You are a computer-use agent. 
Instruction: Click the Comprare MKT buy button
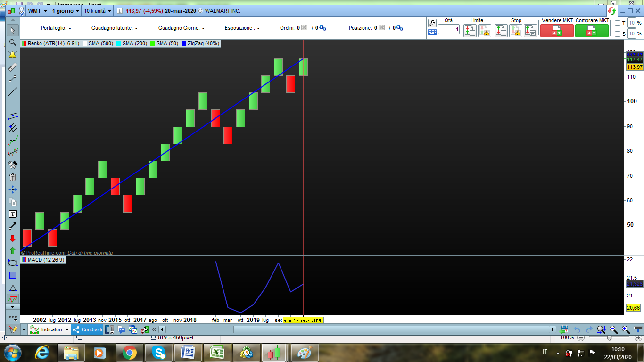point(592,31)
